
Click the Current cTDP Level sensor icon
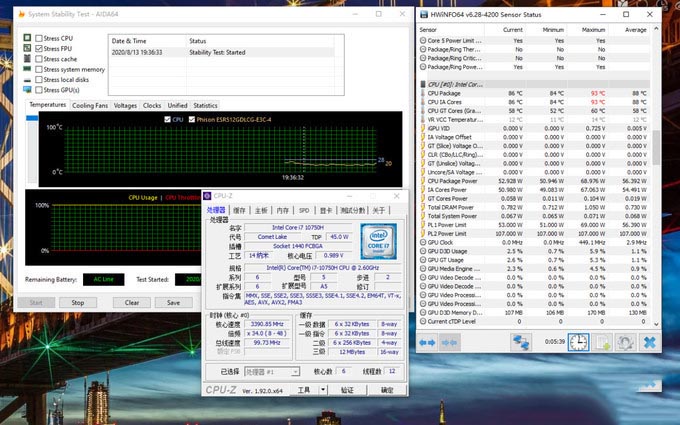423,321
